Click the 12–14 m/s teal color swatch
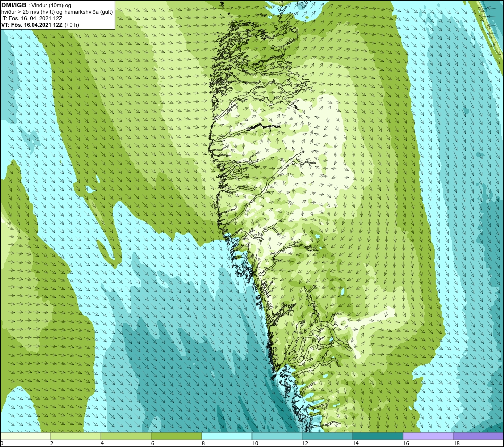Screen dimensions: 504x447 coord(327,436)
